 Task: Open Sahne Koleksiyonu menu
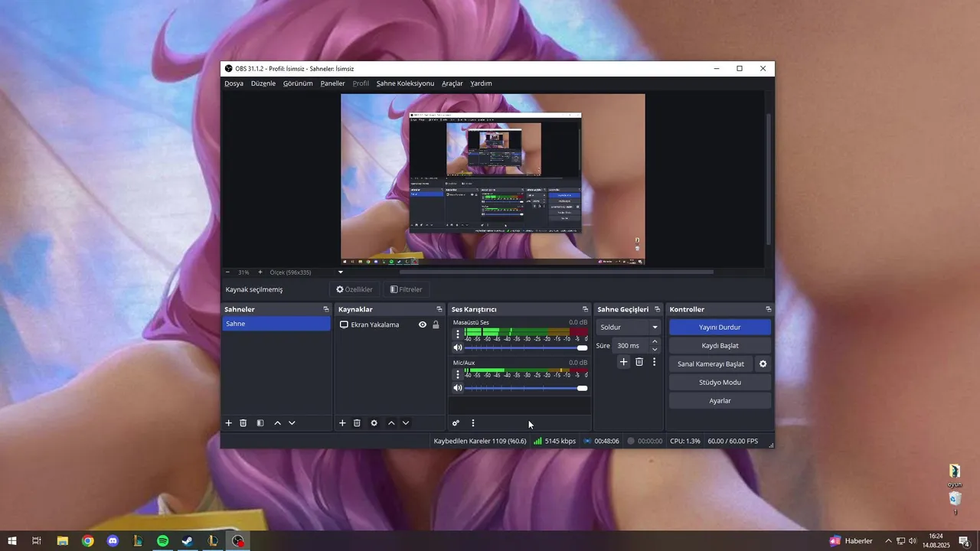click(x=405, y=83)
